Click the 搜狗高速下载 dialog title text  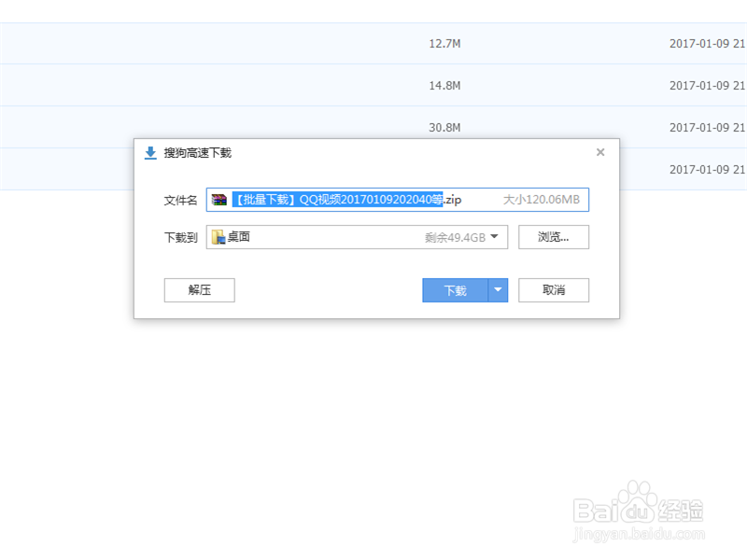198,153
